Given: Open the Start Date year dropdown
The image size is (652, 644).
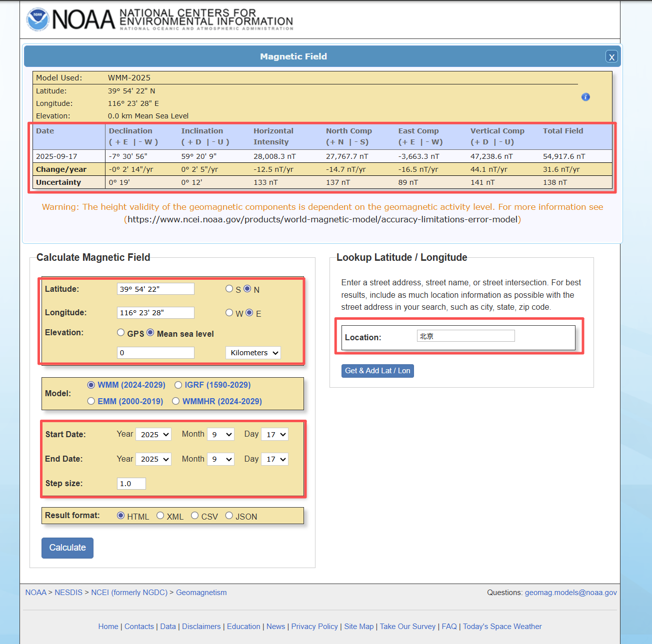Looking at the screenshot, I should point(154,435).
